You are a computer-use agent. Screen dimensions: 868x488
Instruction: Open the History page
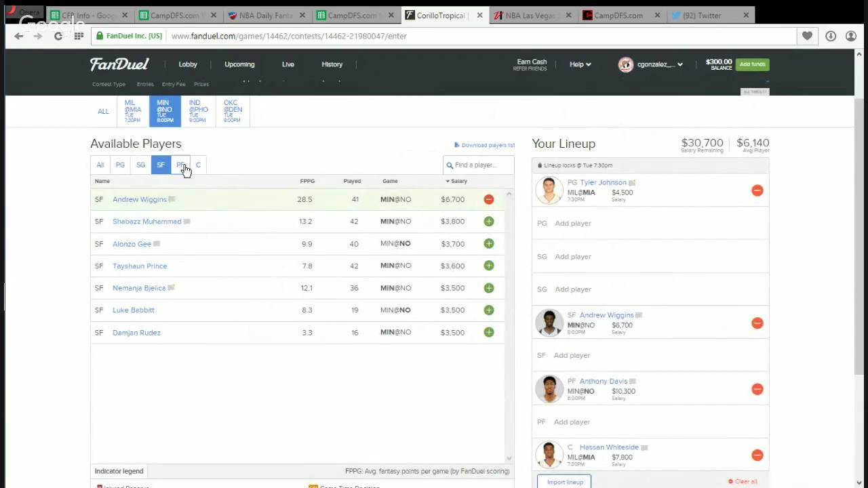coord(332,64)
